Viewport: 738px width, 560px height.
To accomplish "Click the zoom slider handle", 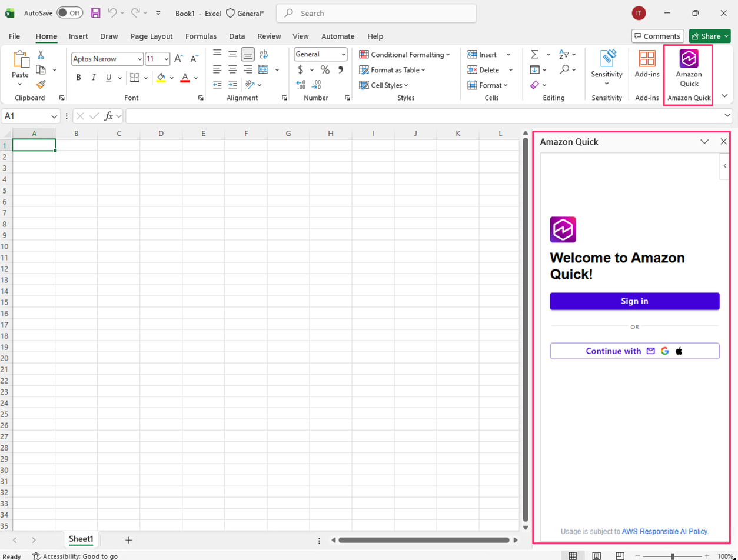I will [673, 556].
